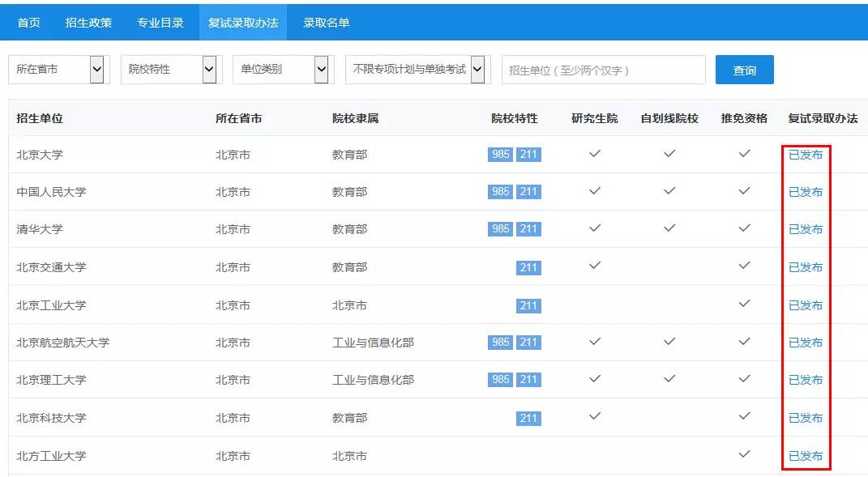Click 推免资格 checkmark for 北京工业大学
868x477 pixels.
click(x=745, y=303)
